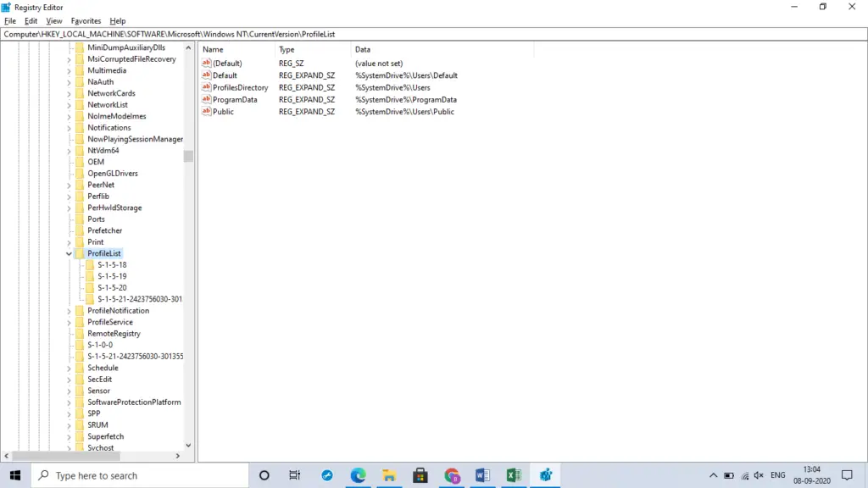This screenshot has width=868, height=488.
Task: Click the tree horizontal scroll right arrow
Action: (x=178, y=457)
